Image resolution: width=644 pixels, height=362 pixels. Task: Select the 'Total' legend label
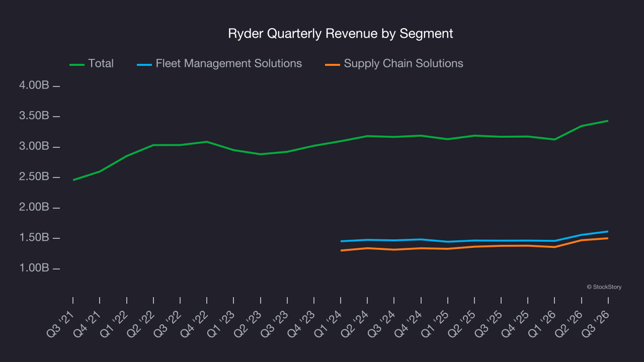point(101,63)
